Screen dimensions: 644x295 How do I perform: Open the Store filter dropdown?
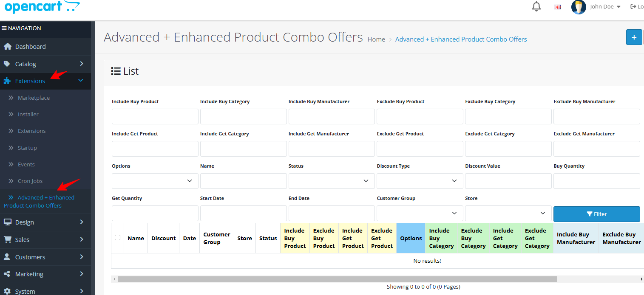click(508, 213)
